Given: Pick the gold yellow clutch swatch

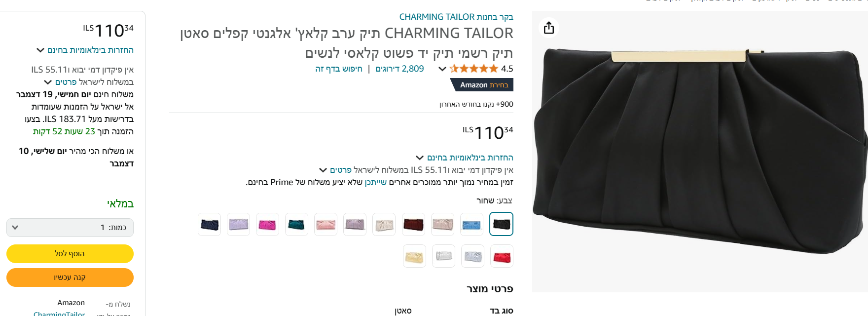Looking at the screenshot, I should 414,256.
